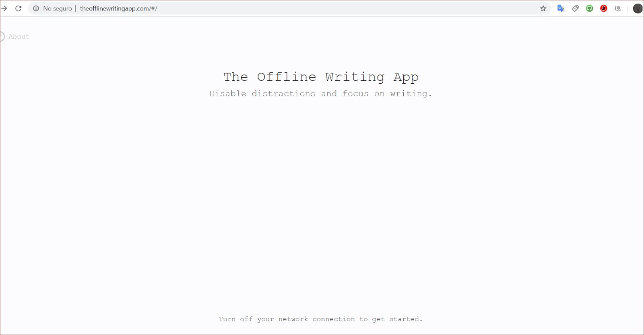Screen dimensions: 644x335
Task: Click the 'No seguro' security label
Action: (x=57, y=8)
